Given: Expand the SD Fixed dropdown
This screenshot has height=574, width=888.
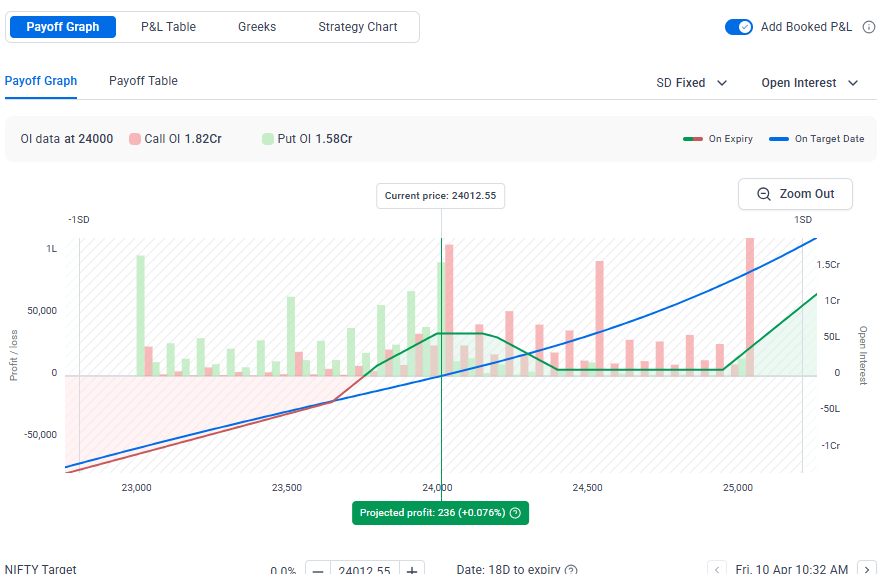Looking at the screenshot, I should pyautogui.click(x=691, y=83).
